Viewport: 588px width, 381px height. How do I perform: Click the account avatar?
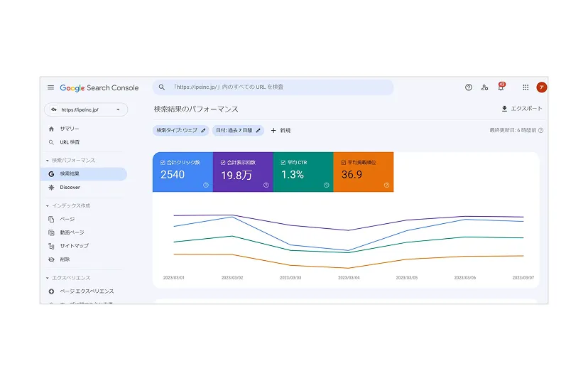click(x=541, y=87)
